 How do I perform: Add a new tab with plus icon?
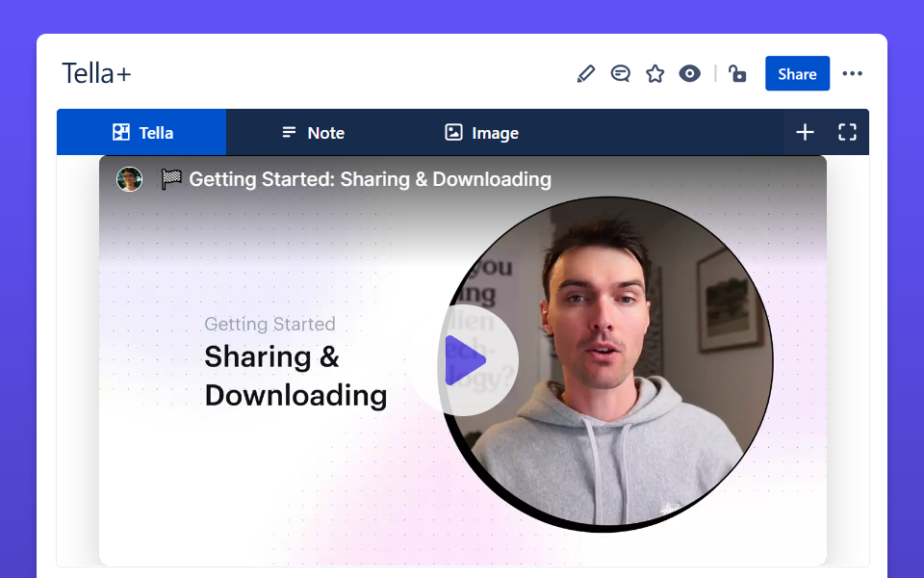pyautogui.click(x=805, y=133)
